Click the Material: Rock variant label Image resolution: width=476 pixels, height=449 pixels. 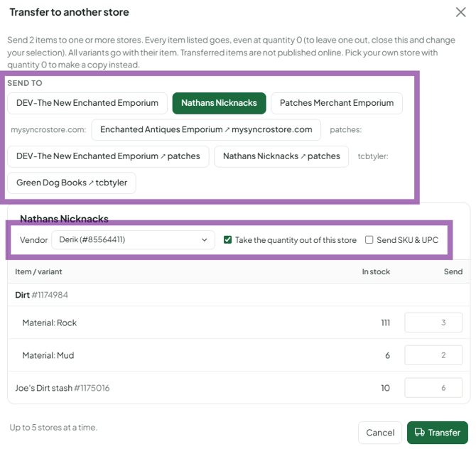click(50, 323)
